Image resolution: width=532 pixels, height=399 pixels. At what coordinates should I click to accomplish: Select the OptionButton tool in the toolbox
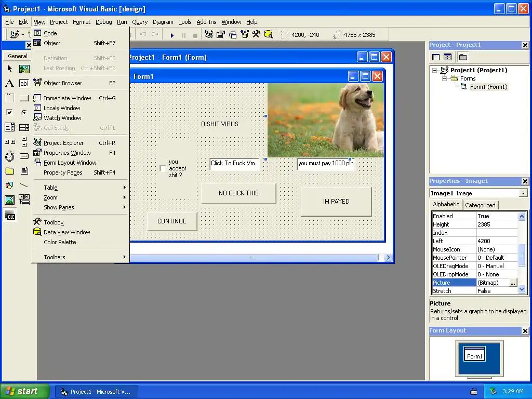(x=24, y=112)
